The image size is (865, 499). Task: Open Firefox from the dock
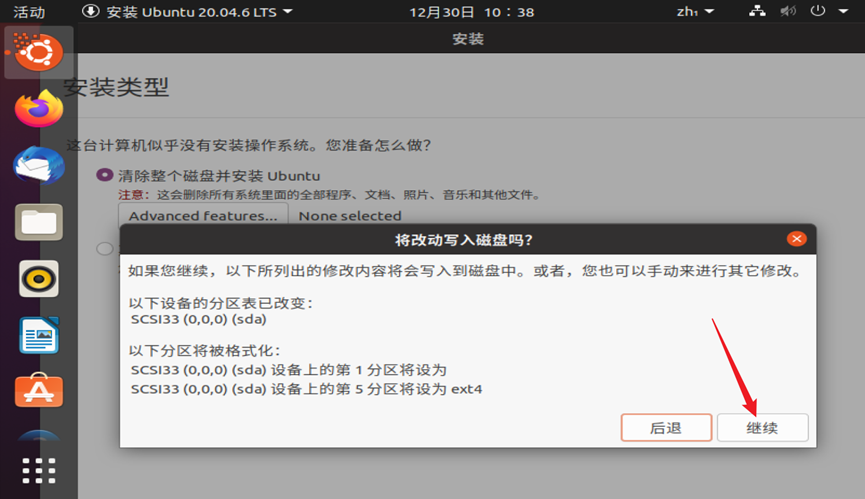[39, 109]
